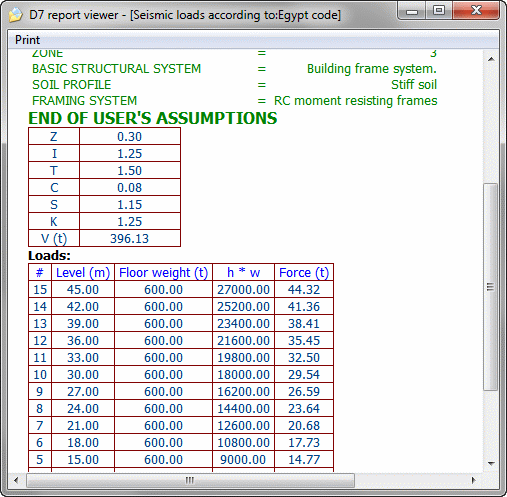This screenshot has width=507, height=497.
Task: Click the RC moment resisting frames text
Action: [x=355, y=101]
